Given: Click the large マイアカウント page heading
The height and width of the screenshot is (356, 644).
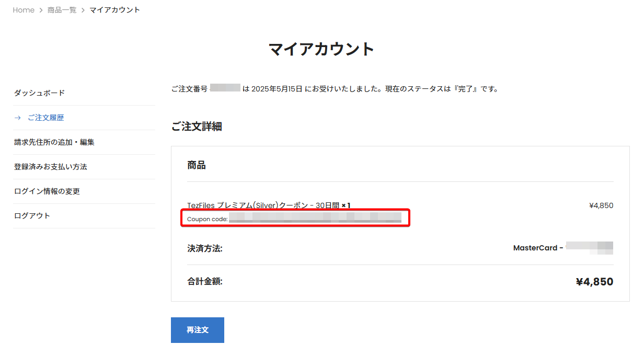Looking at the screenshot, I should [321, 49].
